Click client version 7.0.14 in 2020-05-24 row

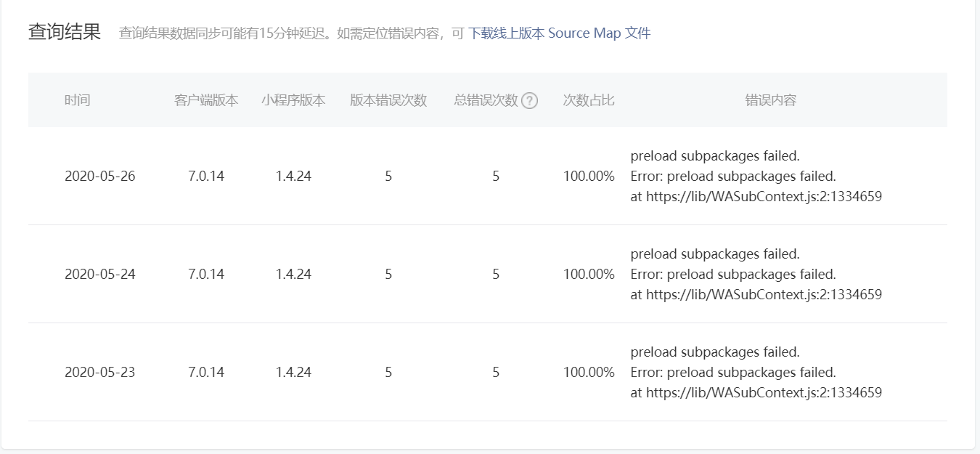click(x=206, y=275)
